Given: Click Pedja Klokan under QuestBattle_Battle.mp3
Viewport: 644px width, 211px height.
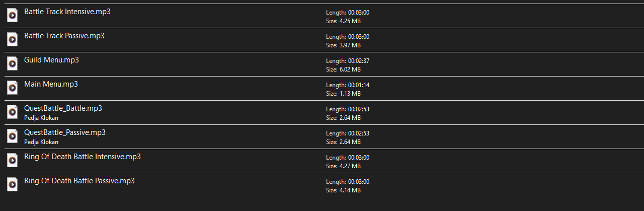Looking at the screenshot, I should [41, 118].
